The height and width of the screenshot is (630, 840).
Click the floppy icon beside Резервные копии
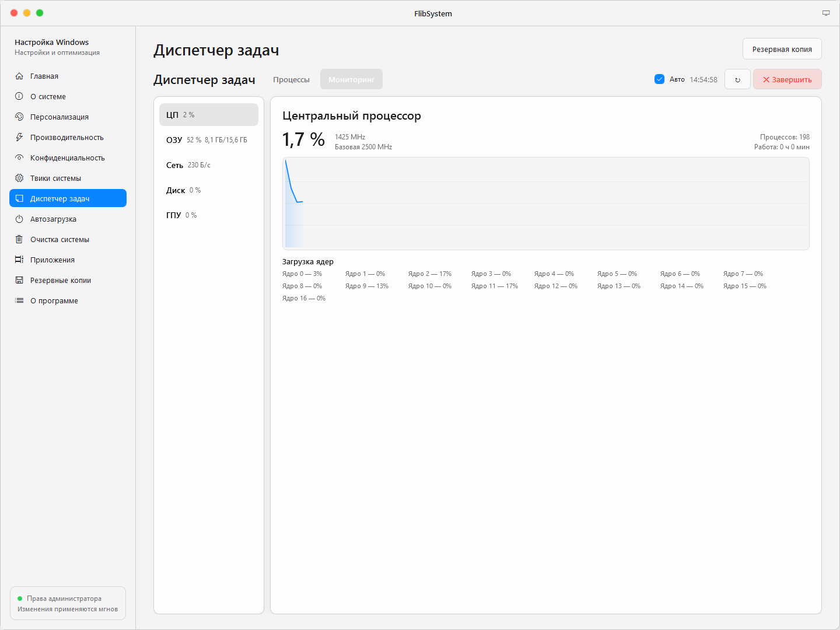(19, 281)
